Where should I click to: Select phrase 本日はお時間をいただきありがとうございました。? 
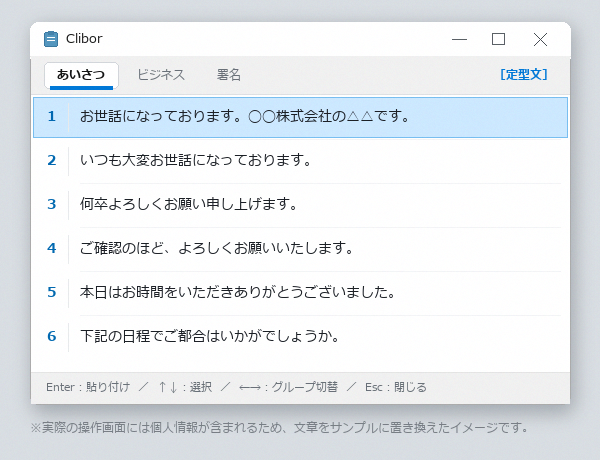pyautogui.click(x=300, y=292)
